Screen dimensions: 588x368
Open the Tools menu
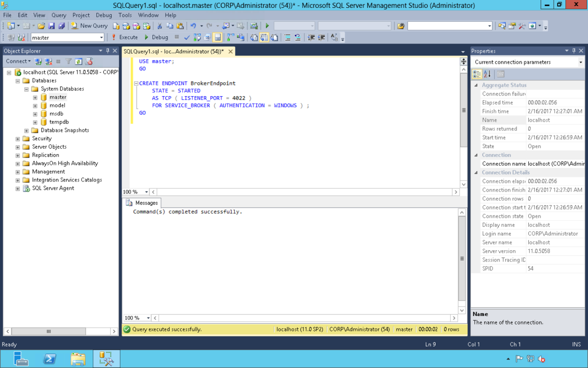(125, 15)
